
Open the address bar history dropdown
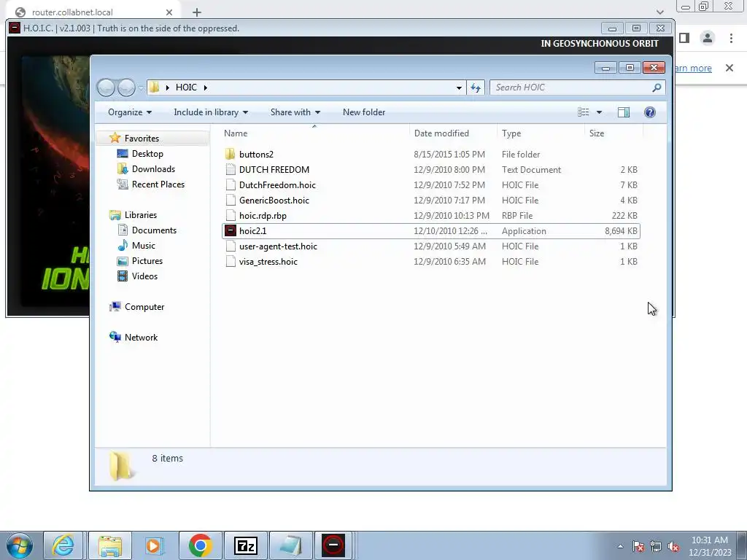[459, 87]
